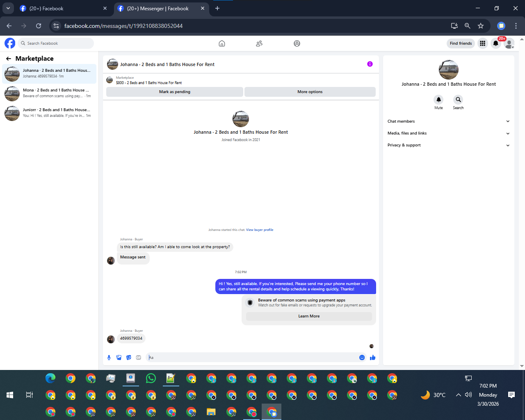Click More options button
This screenshot has height=420, width=525.
pyautogui.click(x=310, y=92)
